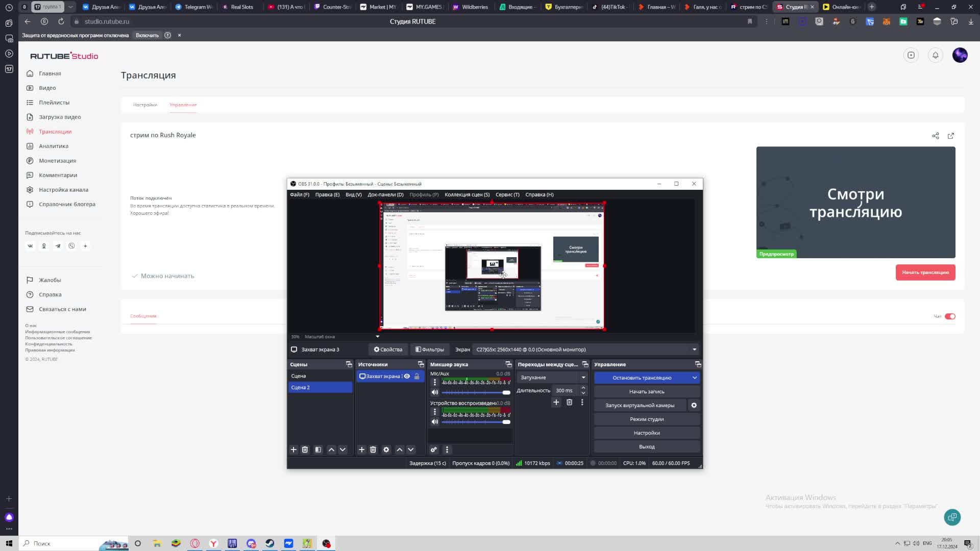Open the Экран monitor selection dropdown
Image resolution: width=980 pixels, height=551 pixels.
pyautogui.click(x=585, y=349)
